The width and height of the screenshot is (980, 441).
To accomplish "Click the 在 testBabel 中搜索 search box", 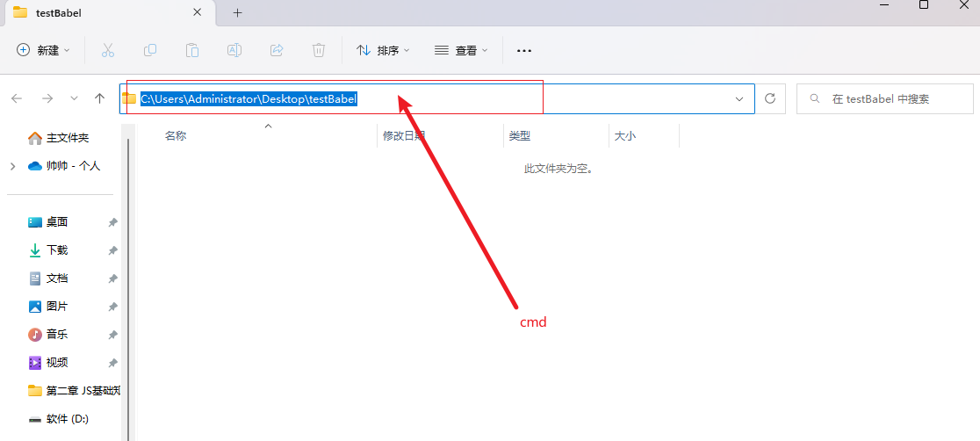I will click(x=885, y=99).
